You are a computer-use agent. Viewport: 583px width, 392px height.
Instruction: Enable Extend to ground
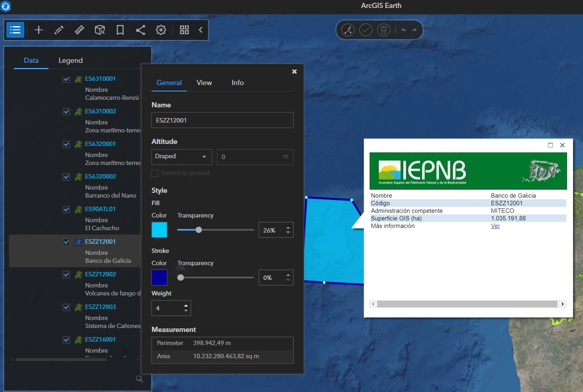coord(155,173)
